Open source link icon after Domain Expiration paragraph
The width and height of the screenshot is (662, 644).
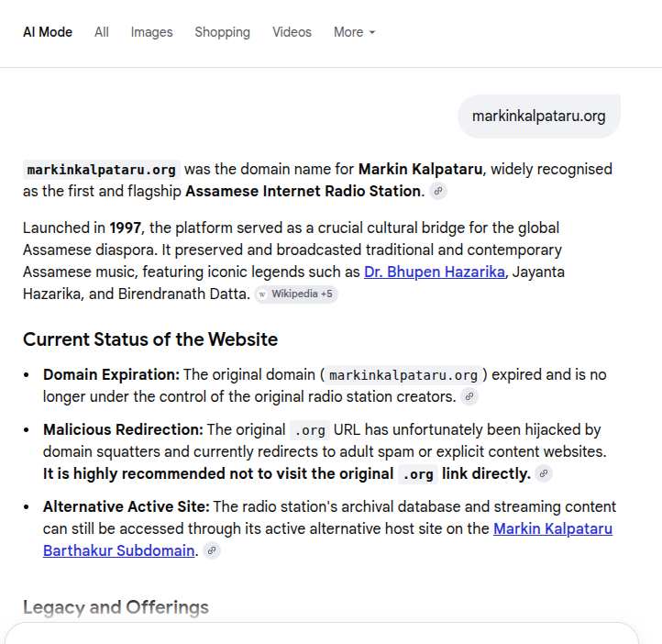pos(469,396)
